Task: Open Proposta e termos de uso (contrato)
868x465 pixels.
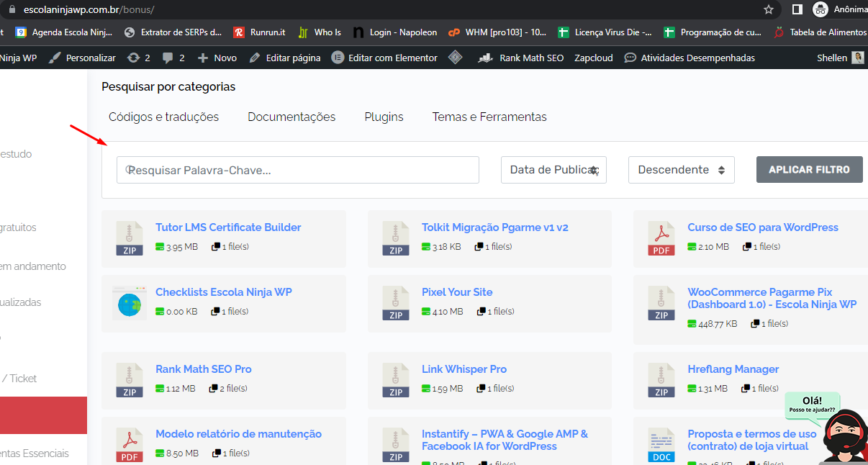Action: 752,440
